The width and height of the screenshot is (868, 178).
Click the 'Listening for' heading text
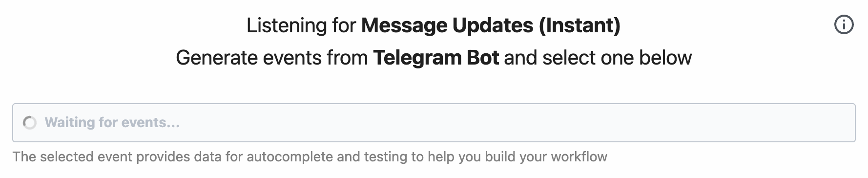[x=301, y=25]
